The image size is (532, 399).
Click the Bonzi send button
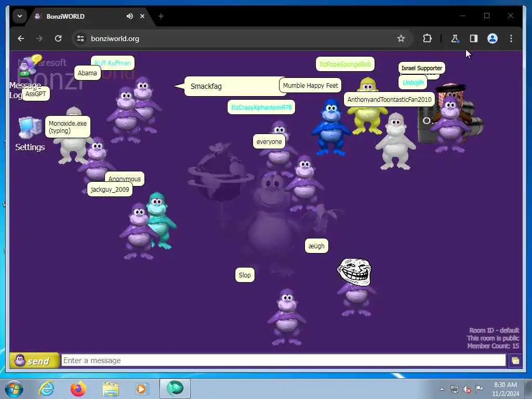(x=35, y=361)
